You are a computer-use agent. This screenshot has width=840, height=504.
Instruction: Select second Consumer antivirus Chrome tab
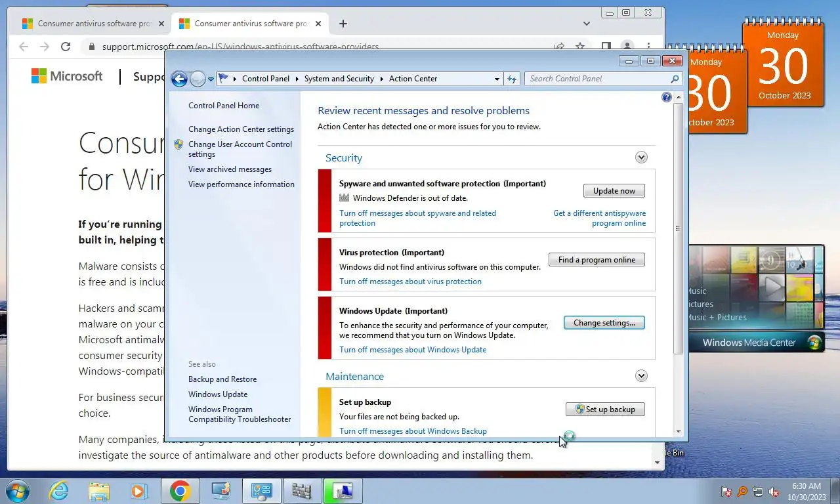click(251, 24)
